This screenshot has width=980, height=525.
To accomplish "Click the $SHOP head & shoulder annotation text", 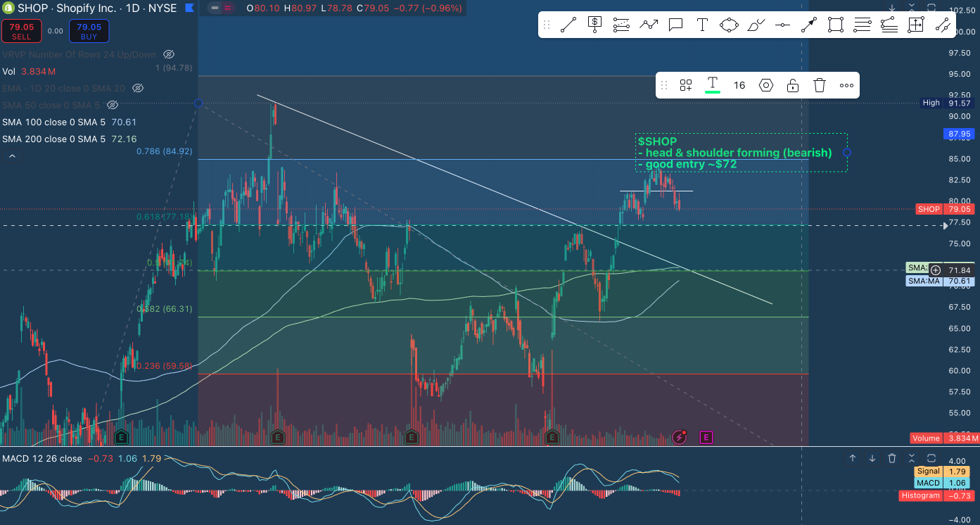I will click(x=734, y=153).
